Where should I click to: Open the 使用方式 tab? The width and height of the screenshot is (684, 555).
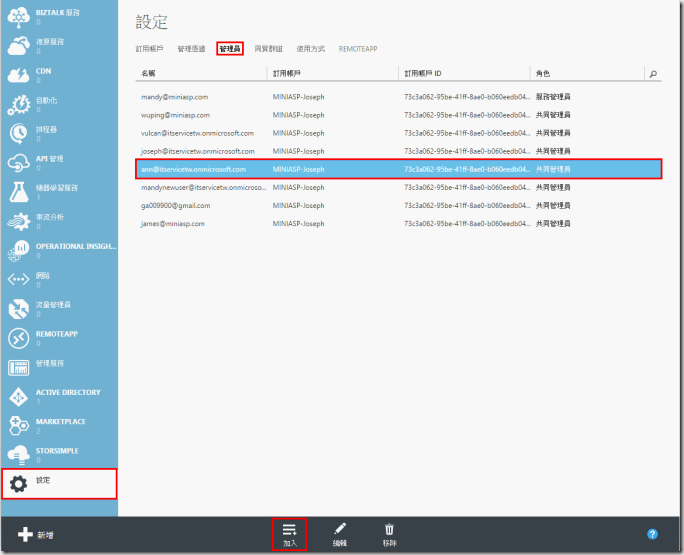pyautogui.click(x=311, y=48)
